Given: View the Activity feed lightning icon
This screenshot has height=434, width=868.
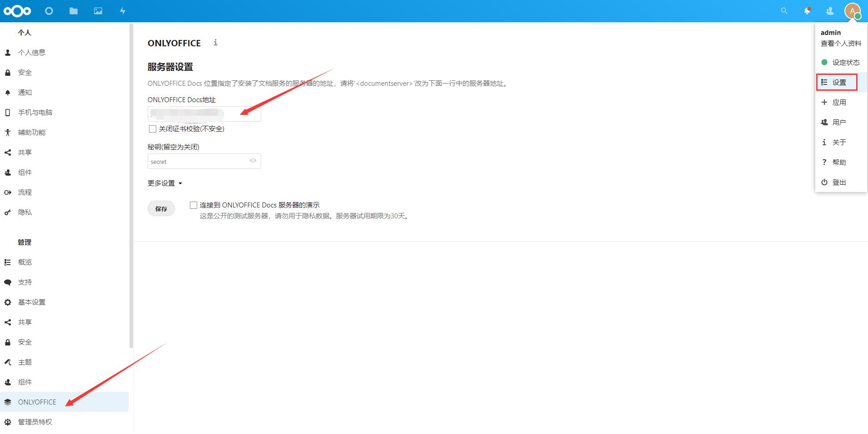Looking at the screenshot, I should pos(122,10).
